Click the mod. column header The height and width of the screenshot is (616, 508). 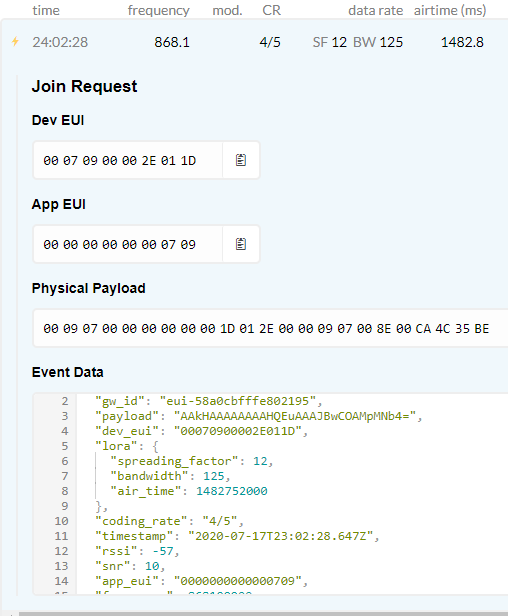point(227,10)
